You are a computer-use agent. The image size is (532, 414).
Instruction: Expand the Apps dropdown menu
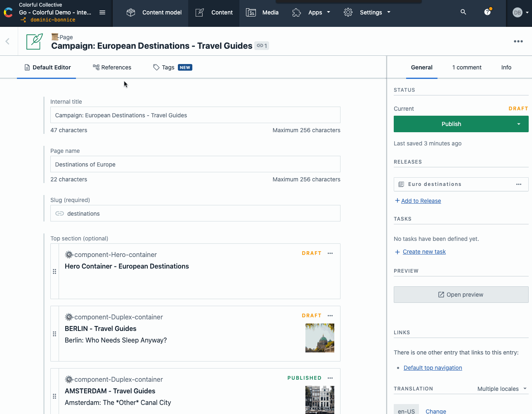pyautogui.click(x=311, y=12)
